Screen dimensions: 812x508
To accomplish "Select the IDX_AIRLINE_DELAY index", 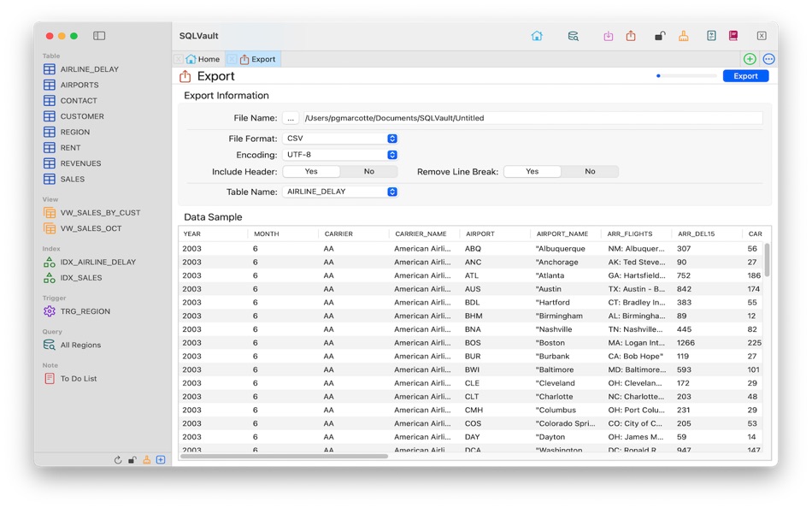I will point(98,263).
